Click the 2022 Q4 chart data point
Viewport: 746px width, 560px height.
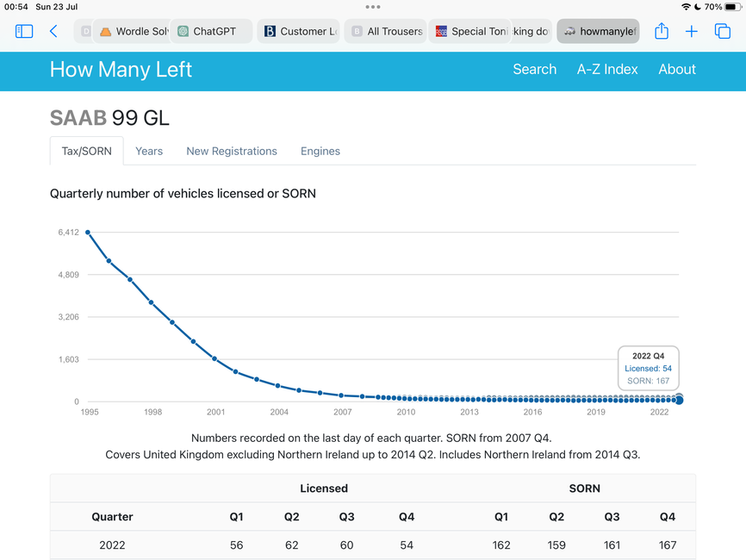tap(680, 400)
